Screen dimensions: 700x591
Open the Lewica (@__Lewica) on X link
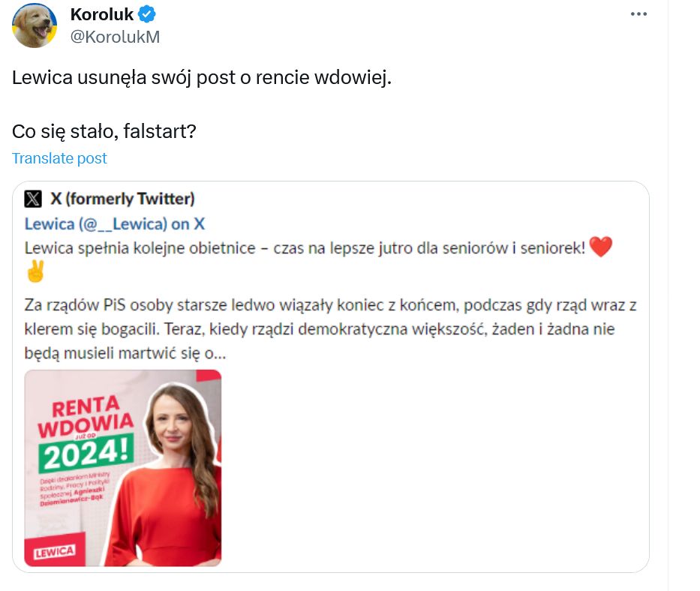pyautogui.click(x=114, y=224)
